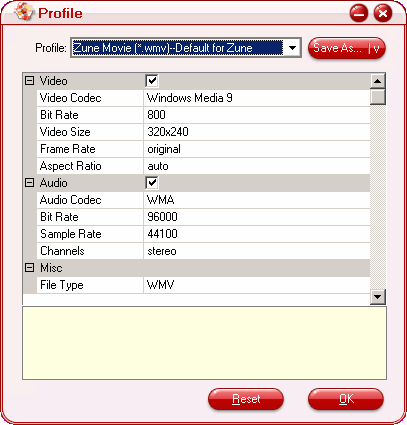Click the scrollbar down arrow icon
Viewport: 407px width, 425px height.
[x=378, y=297]
